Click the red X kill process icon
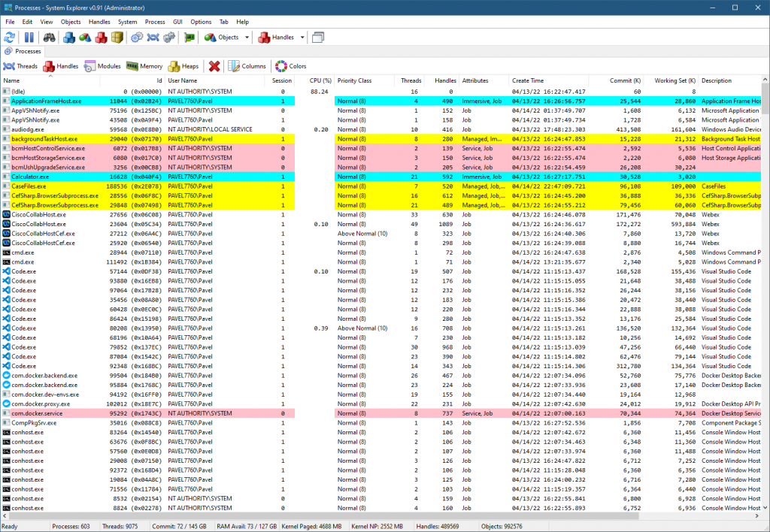This screenshot has width=770, height=532. click(214, 66)
